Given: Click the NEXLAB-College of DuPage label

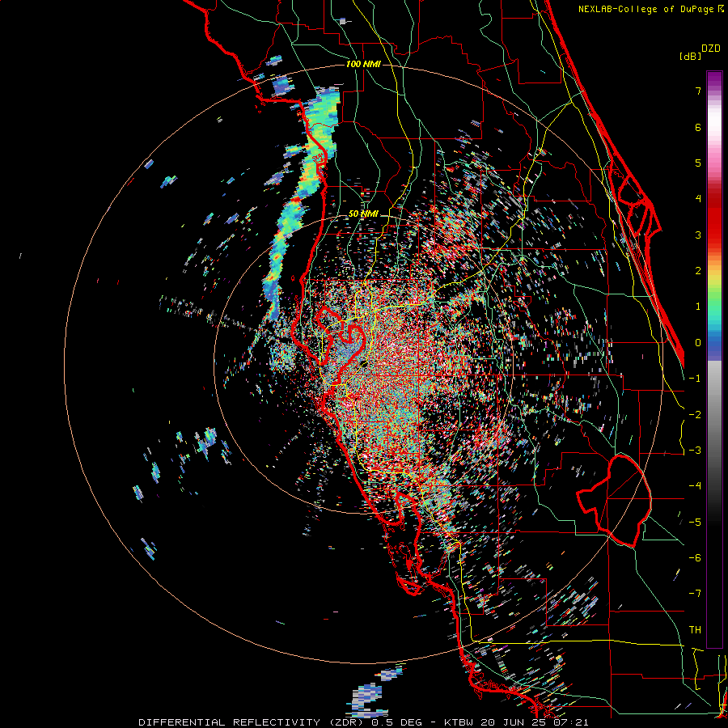Looking at the screenshot, I should click(651, 9).
